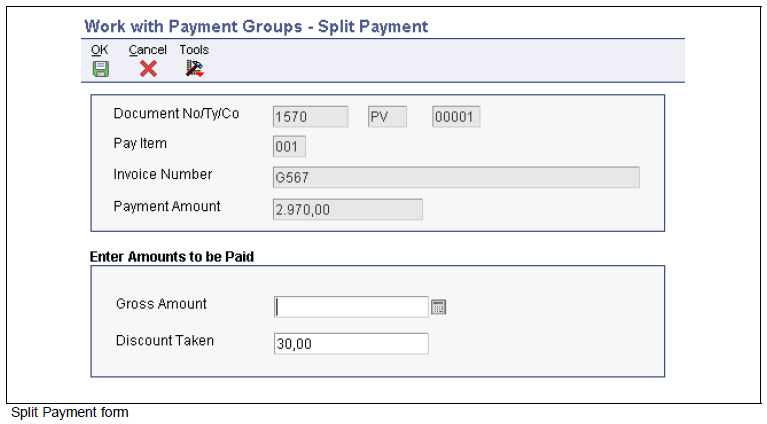Screen dimensions: 767x424
Task: Select the OK text label
Action: click(x=100, y=50)
